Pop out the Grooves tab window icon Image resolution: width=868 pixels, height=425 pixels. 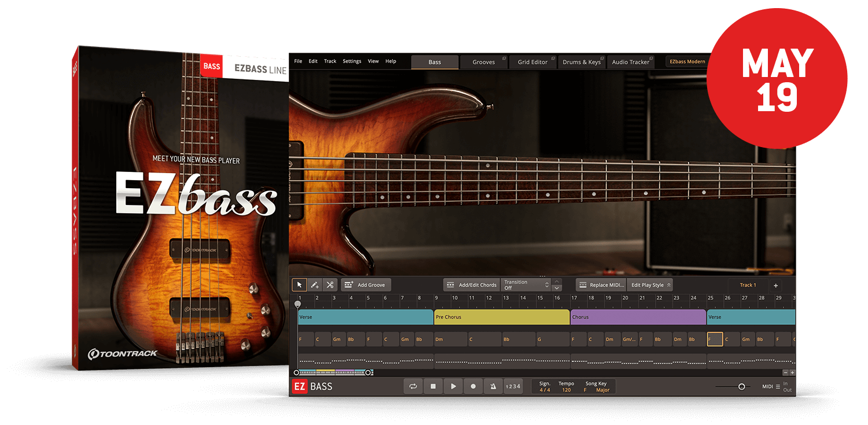503,58
